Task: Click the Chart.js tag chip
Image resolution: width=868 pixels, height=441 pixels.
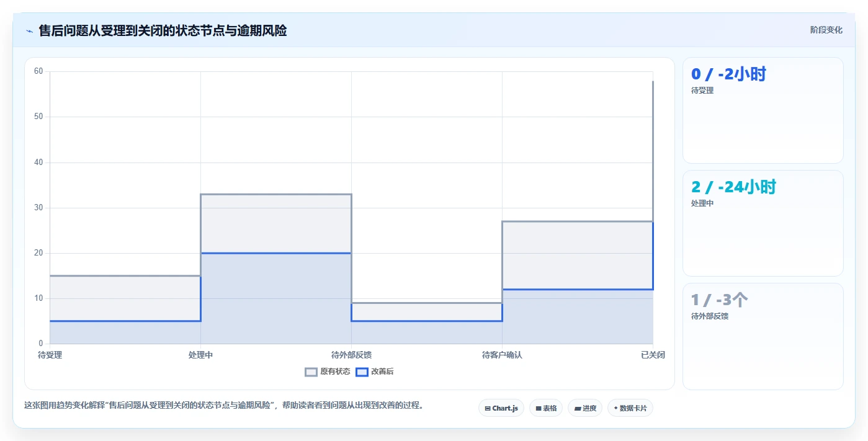Action: 501,408
